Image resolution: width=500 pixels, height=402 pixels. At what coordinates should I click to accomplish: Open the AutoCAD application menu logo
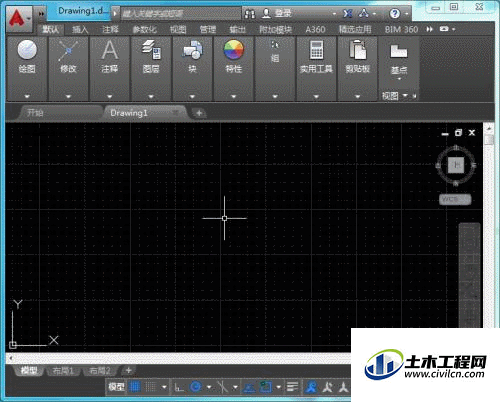tap(19, 18)
